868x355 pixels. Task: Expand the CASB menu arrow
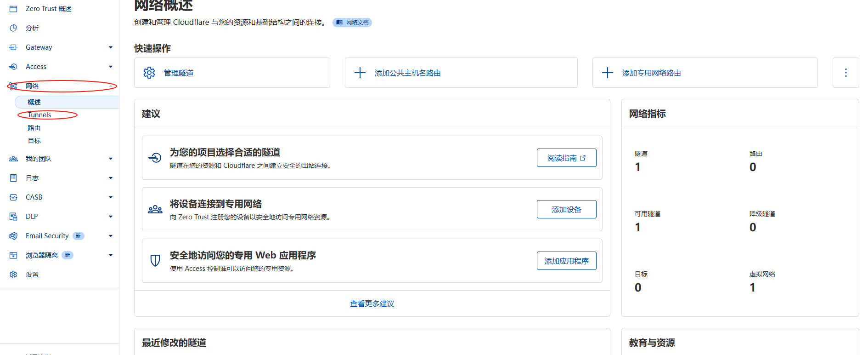pyautogui.click(x=111, y=197)
